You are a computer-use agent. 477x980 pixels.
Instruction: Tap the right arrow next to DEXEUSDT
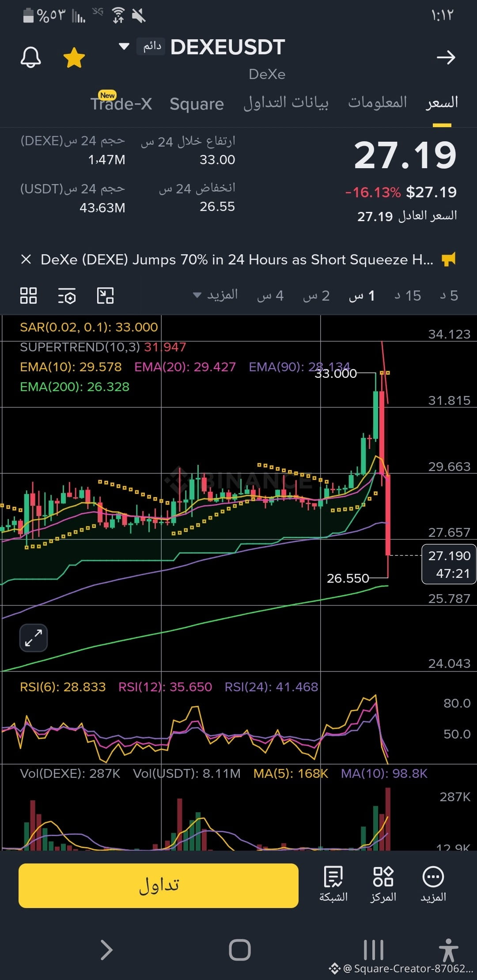pyautogui.click(x=446, y=57)
